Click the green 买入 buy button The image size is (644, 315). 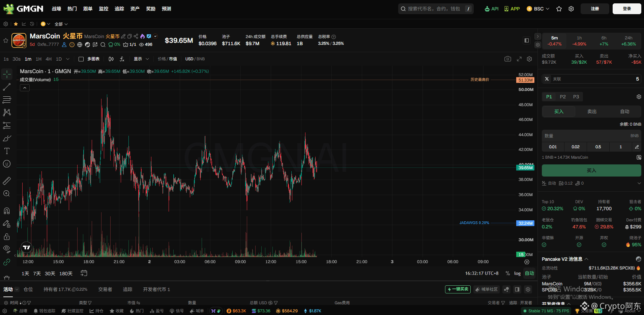[591, 170]
